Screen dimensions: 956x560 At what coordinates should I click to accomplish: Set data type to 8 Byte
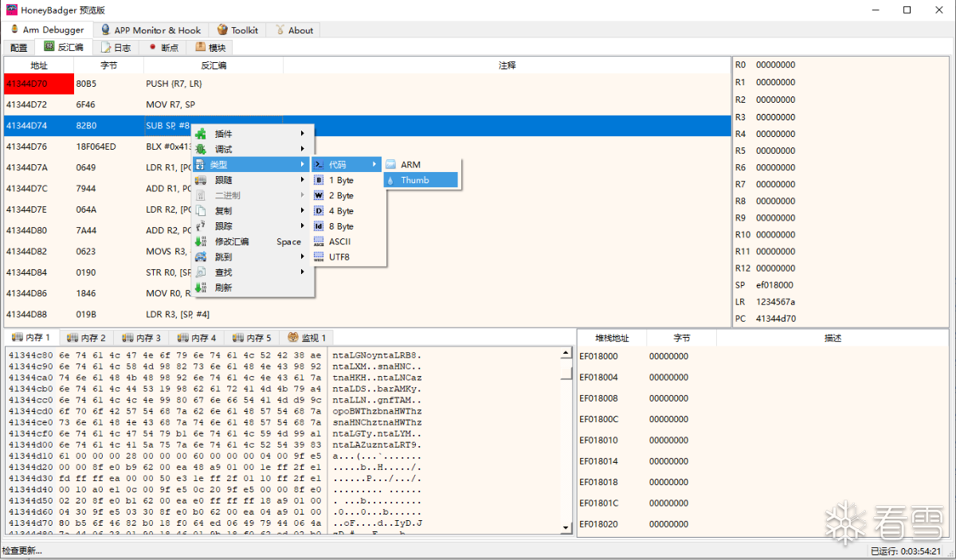[348, 227]
